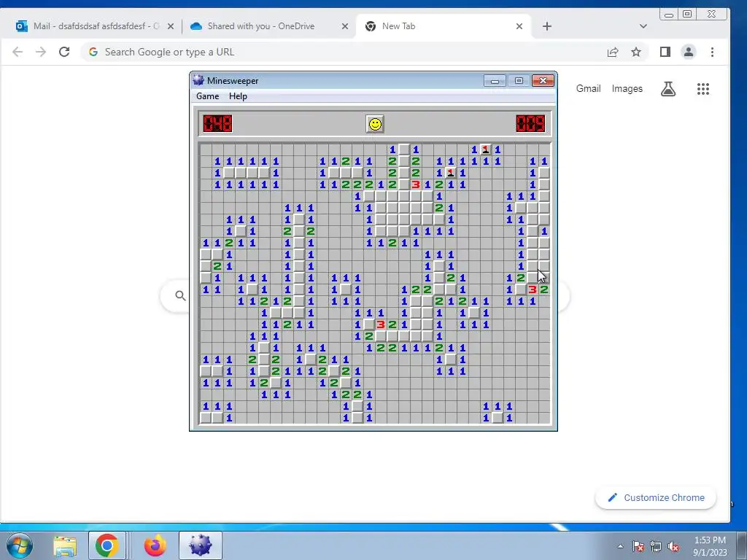
Task: Open the Chrome three-dot menu
Action: (712, 52)
